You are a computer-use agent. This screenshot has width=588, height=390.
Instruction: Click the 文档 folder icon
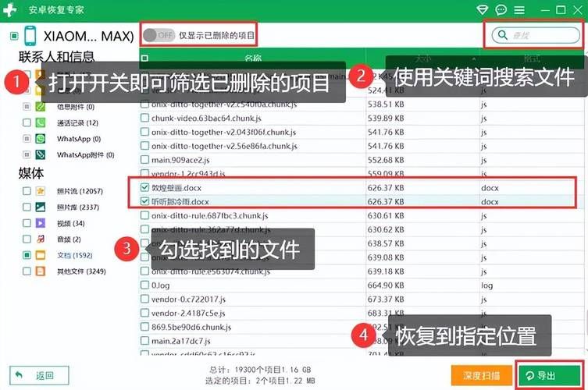[40, 255]
